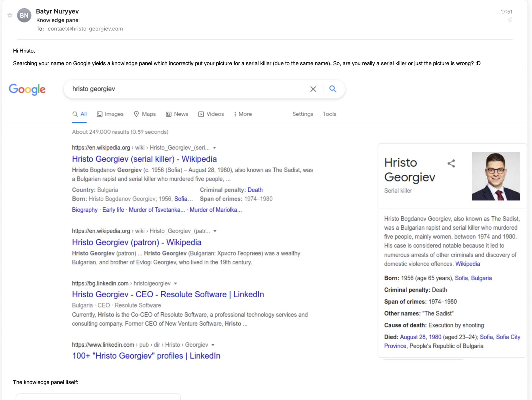Open the email attachment paperclip icon
532x400 pixels.
coord(510,20)
